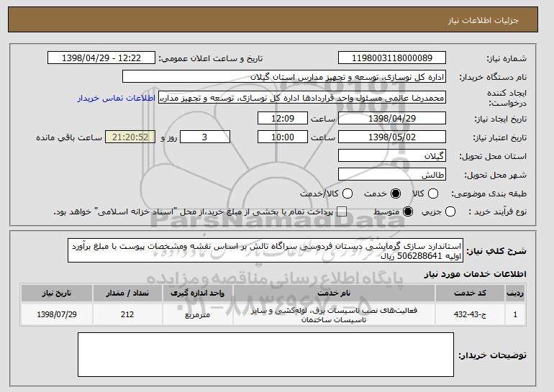Choose the متوسط purchase process option
The height and width of the screenshot is (392, 554).
[x=408, y=212]
